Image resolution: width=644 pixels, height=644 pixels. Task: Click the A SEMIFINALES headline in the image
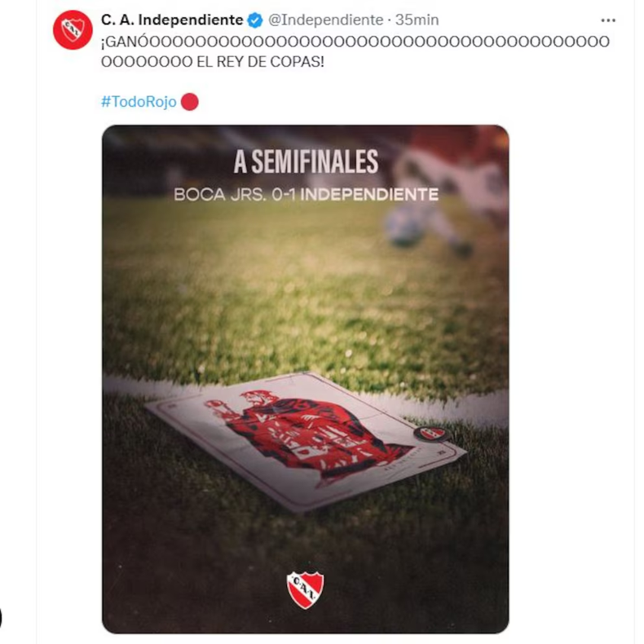point(306,162)
